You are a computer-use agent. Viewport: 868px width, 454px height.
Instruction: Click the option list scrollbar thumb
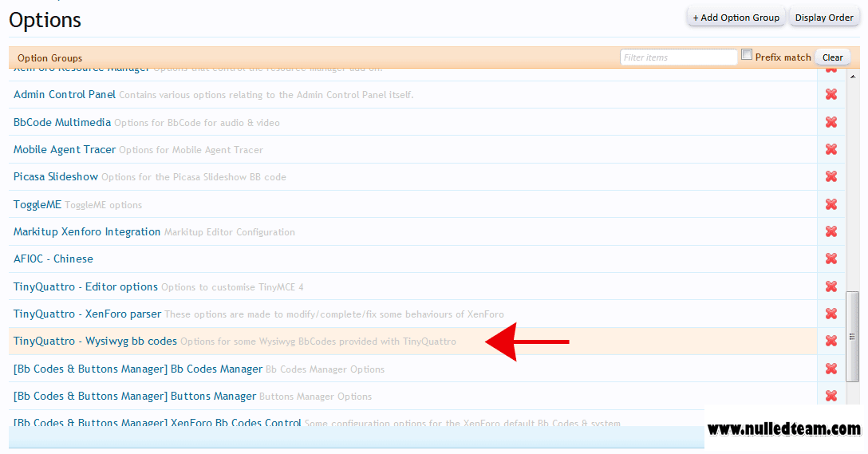tap(853, 337)
